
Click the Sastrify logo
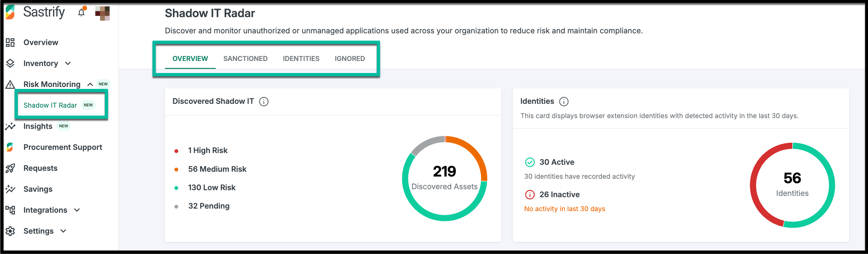(11, 12)
